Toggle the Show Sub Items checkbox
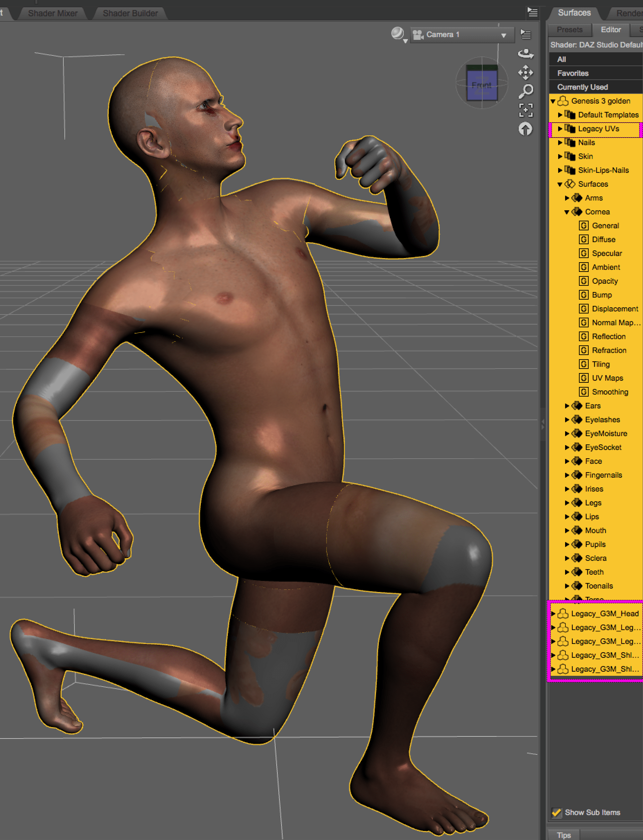This screenshot has width=643, height=840. [x=556, y=812]
